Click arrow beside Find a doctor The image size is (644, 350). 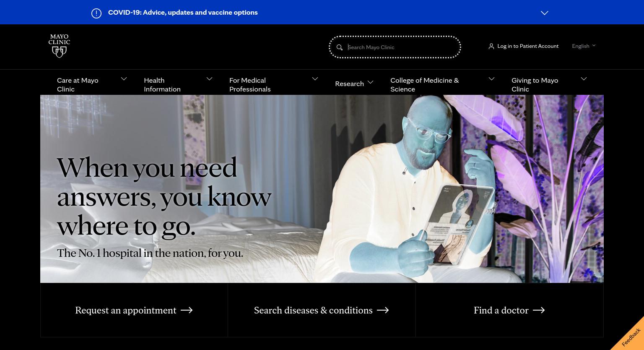(x=539, y=310)
